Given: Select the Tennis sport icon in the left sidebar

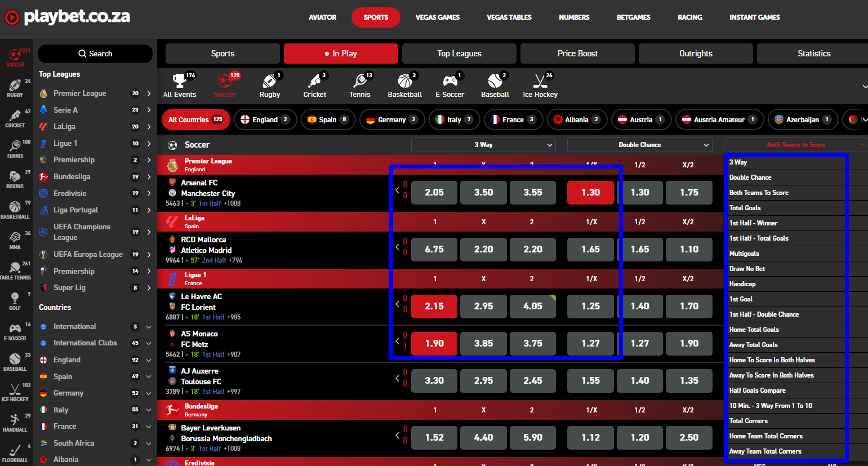Looking at the screenshot, I should pos(15,149).
